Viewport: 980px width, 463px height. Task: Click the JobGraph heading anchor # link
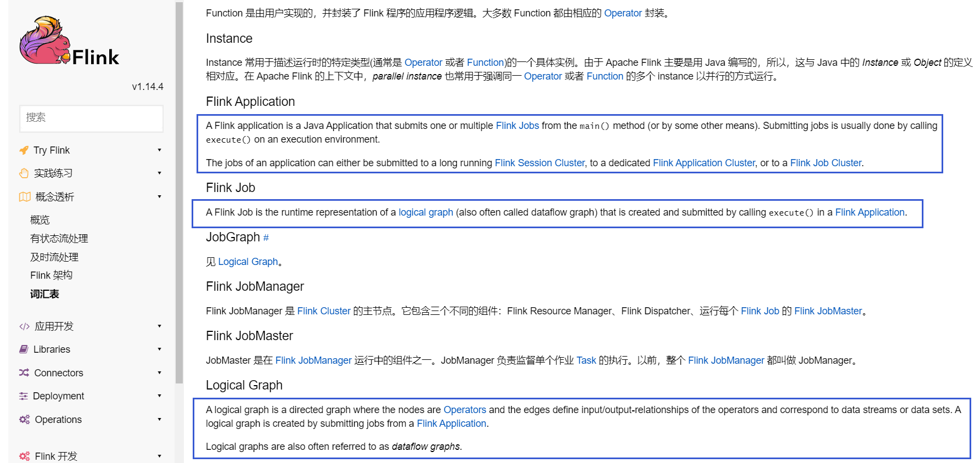[x=266, y=238]
